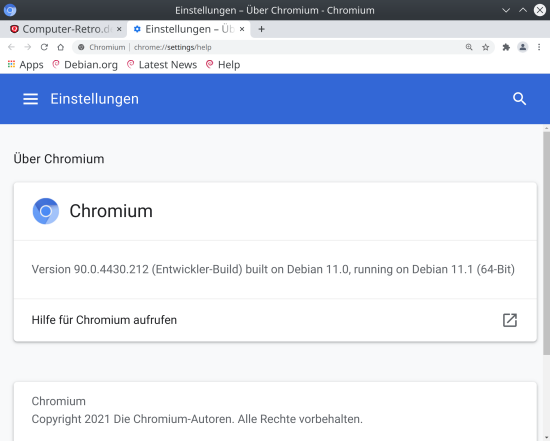Screen dimensions: 550x441
Task: Close the Einstellungen tab
Action: tap(242, 29)
